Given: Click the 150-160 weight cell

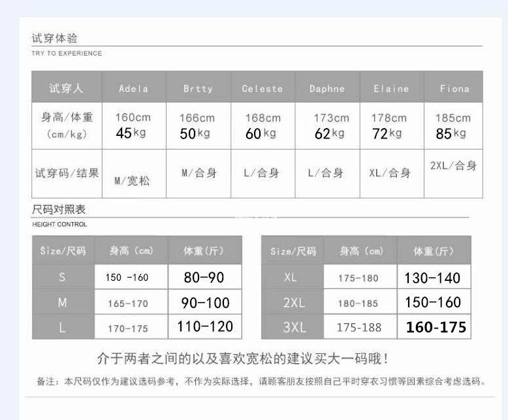Looking at the screenshot, I should [434, 302].
